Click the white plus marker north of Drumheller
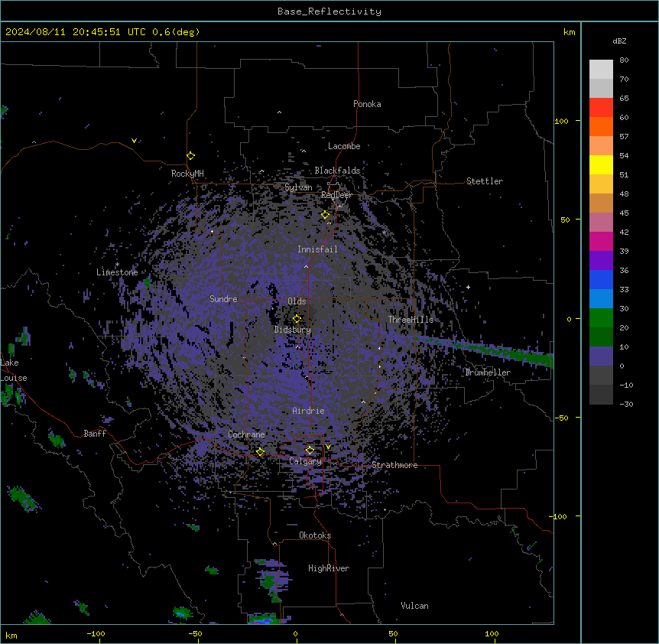 click(468, 287)
